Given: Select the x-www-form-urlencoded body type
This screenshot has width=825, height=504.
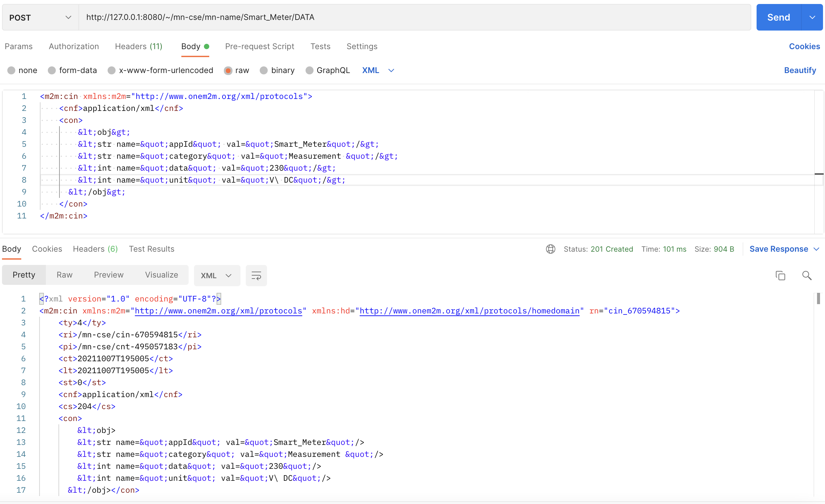Looking at the screenshot, I should pyautogui.click(x=160, y=70).
